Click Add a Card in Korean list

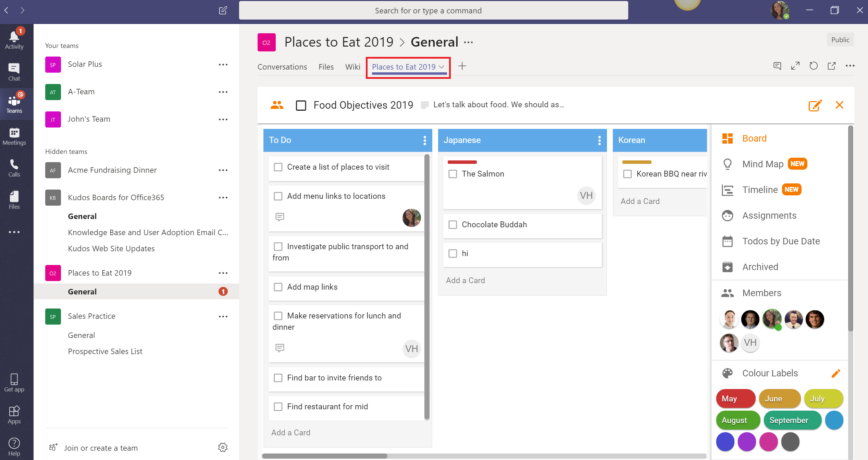640,201
